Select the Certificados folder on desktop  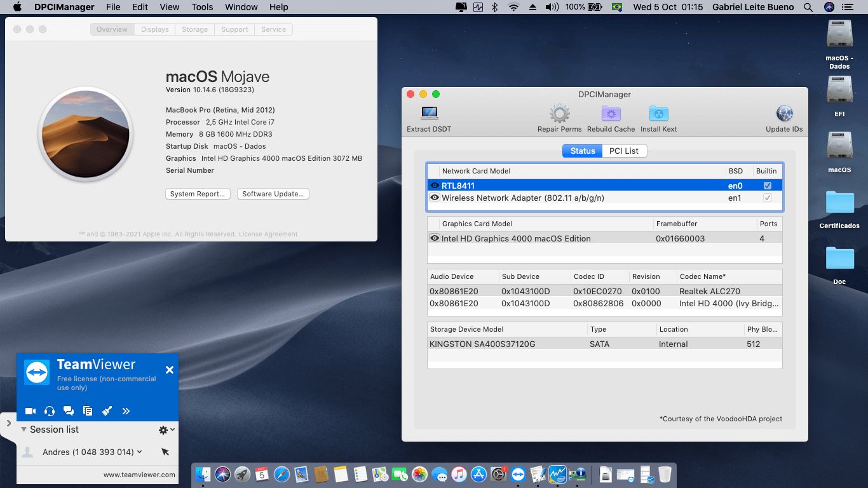(839, 209)
